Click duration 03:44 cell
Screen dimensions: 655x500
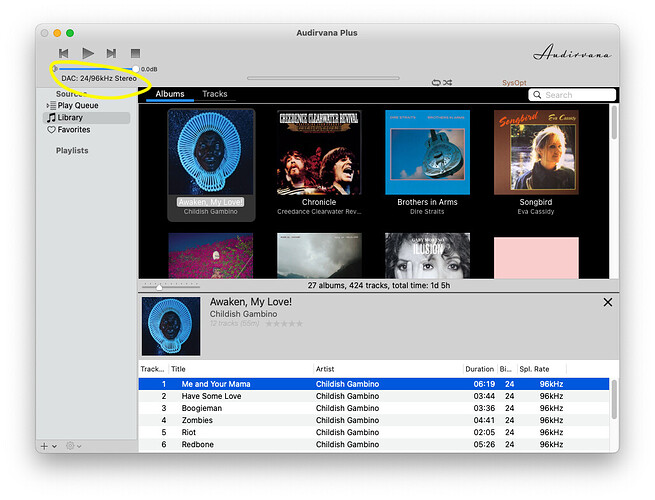[484, 396]
